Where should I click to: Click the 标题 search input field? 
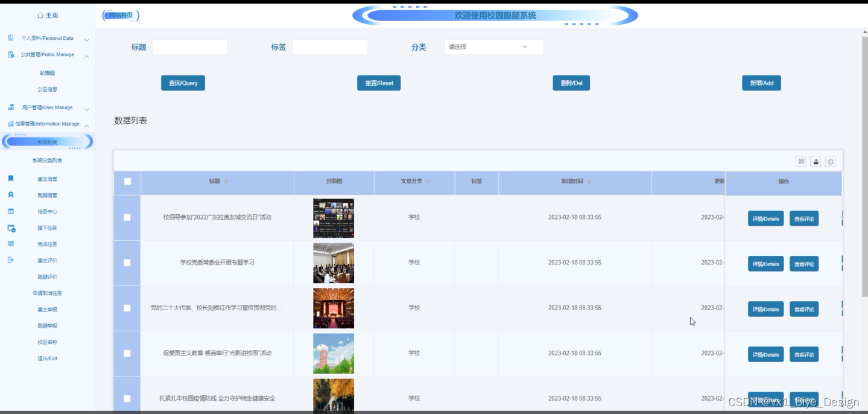(190, 47)
